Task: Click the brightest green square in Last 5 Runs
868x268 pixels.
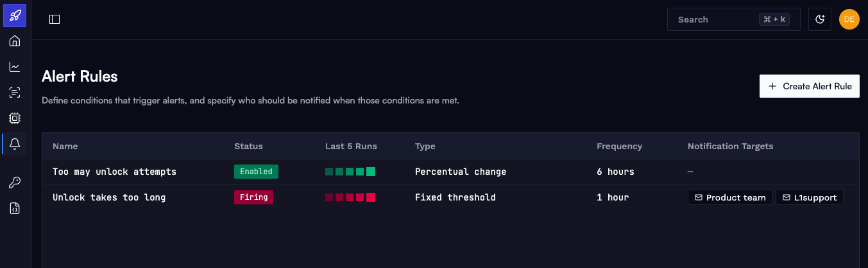Action: pos(371,172)
